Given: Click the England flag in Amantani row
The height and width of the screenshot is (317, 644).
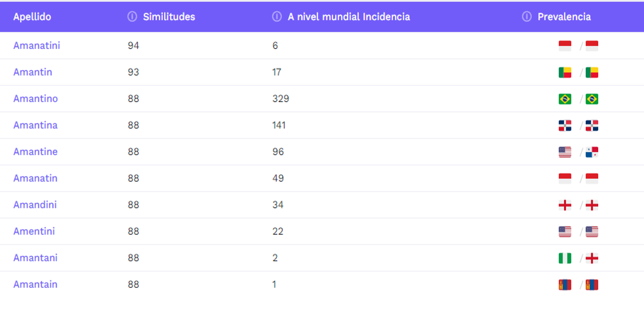Looking at the screenshot, I should tap(592, 258).
